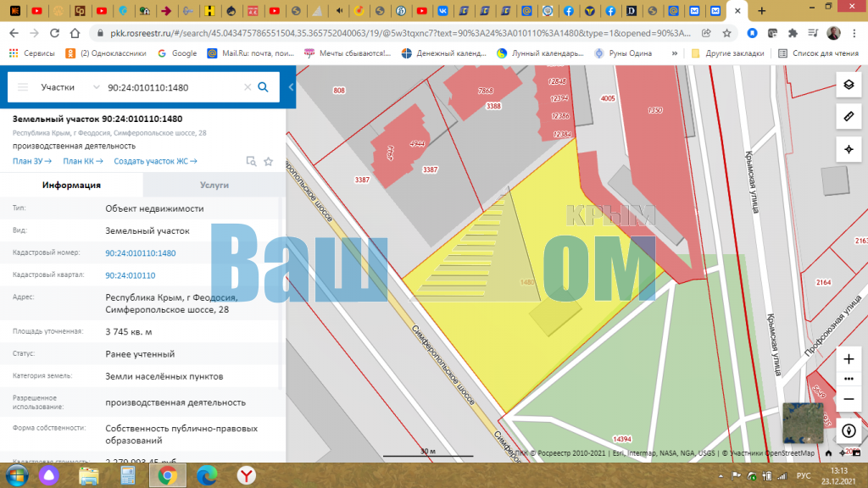Zoom out the map with minus button
868x488 pixels.
pos(849,399)
